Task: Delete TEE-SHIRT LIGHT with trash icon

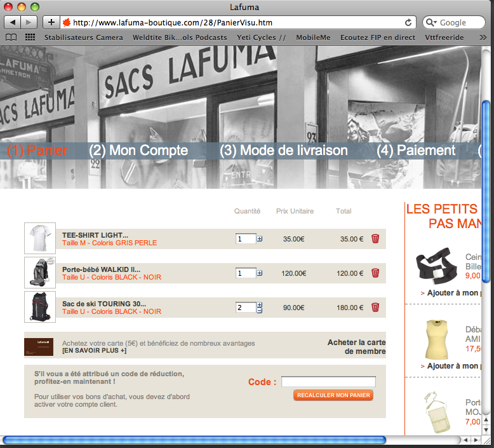Action: pyautogui.click(x=375, y=239)
